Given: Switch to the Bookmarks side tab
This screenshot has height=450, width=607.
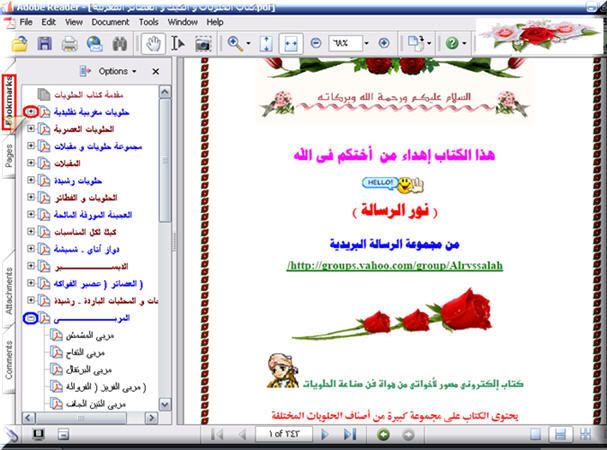Looking at the screenshot, I should pyautogui.click(x=9, y=102).
